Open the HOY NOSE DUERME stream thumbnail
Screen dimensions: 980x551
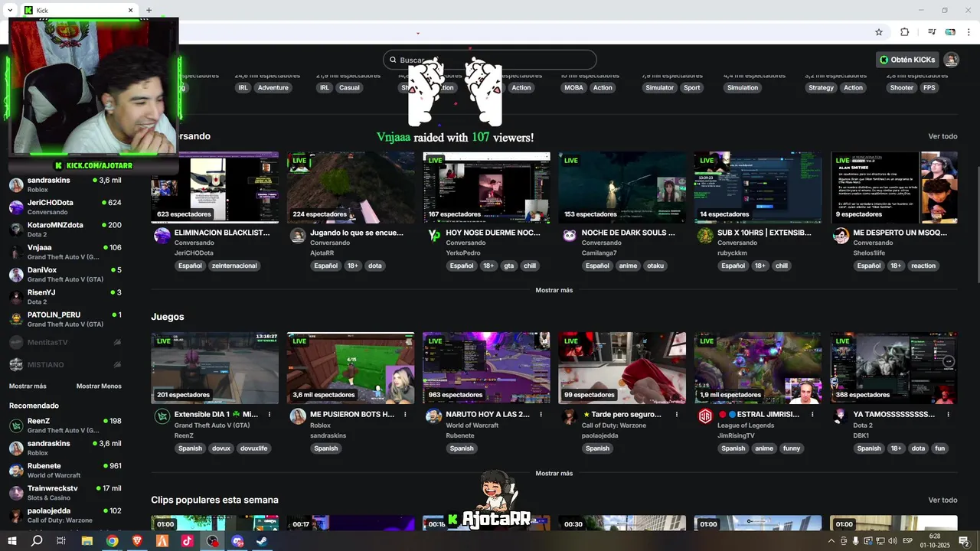tap(486, 187)
